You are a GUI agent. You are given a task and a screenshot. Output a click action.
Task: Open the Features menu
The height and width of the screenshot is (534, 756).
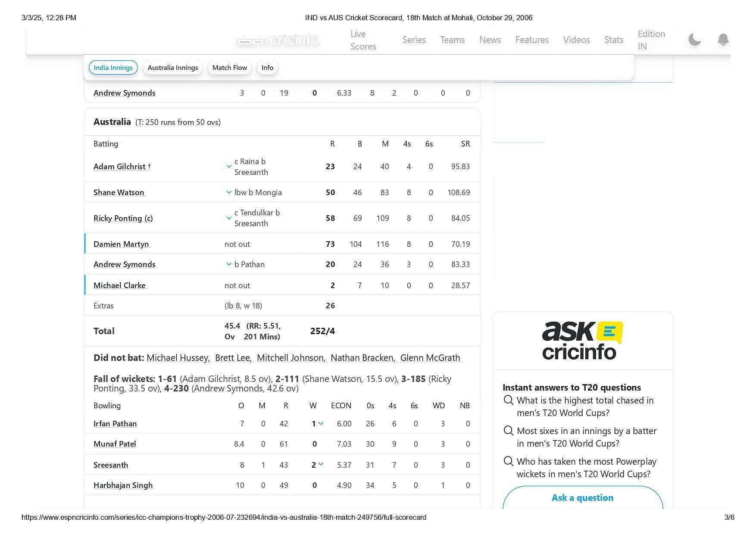532,40
